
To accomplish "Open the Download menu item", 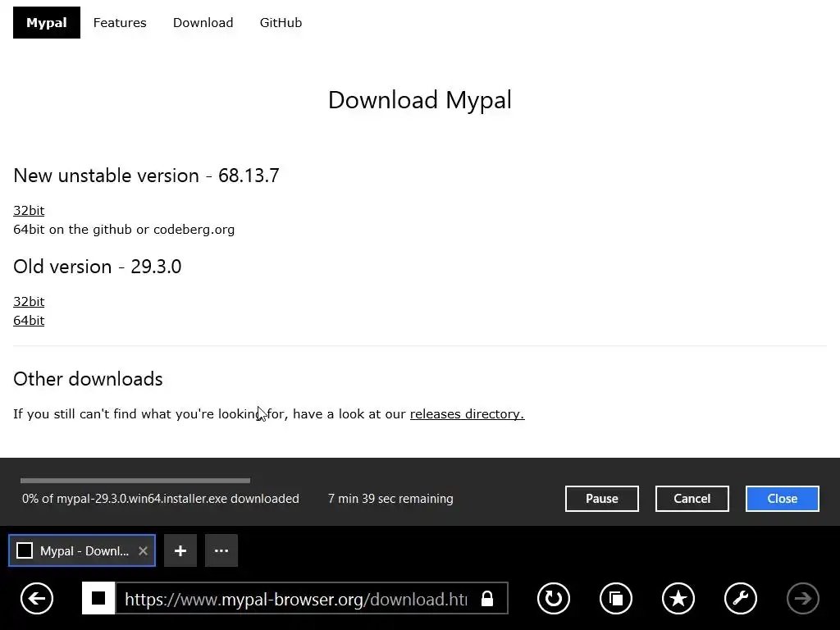I will click(203, 22).
